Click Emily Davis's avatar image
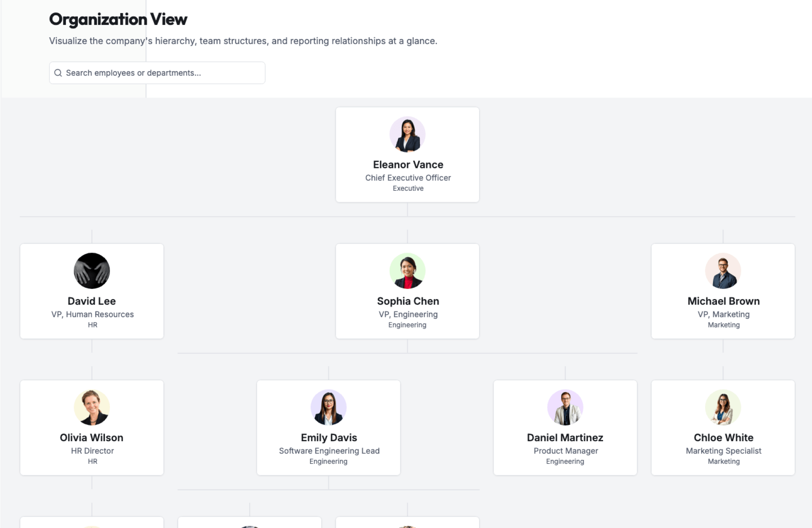 tap(329, 407)
